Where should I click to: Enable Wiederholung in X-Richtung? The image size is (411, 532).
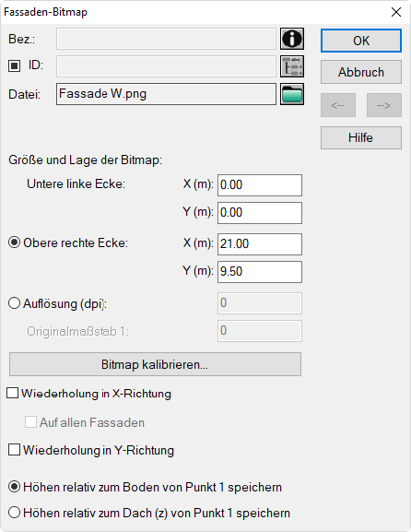point(13,393)
